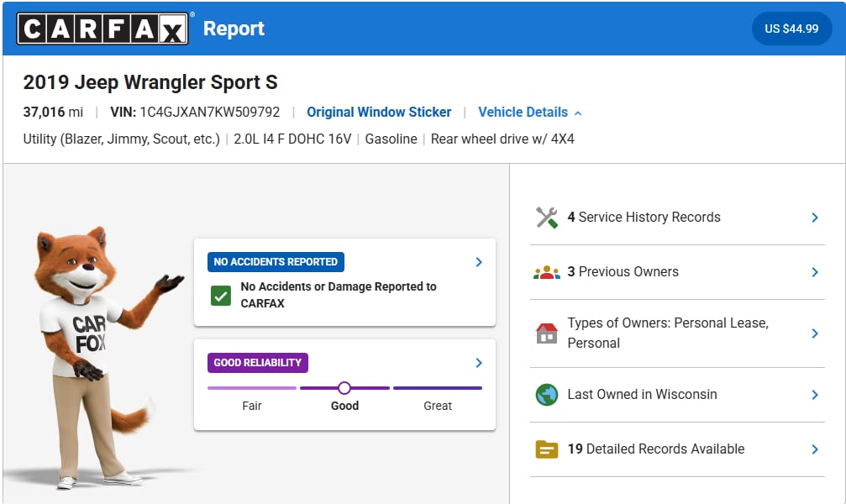Click the 37,016 mi mileage text

pyautogui.click(x=53, y=112)
